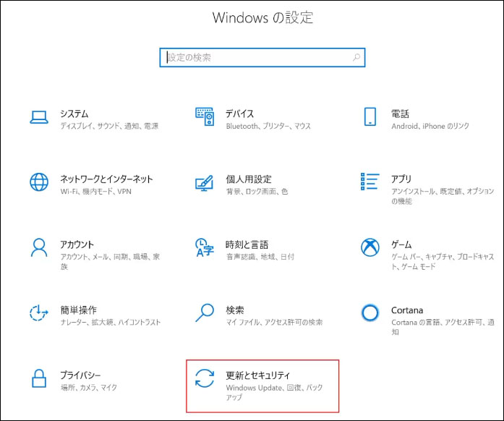Screen dimensions: 504x421
Task: Open the 電話 settings category
Action: [x=400, y=114]
